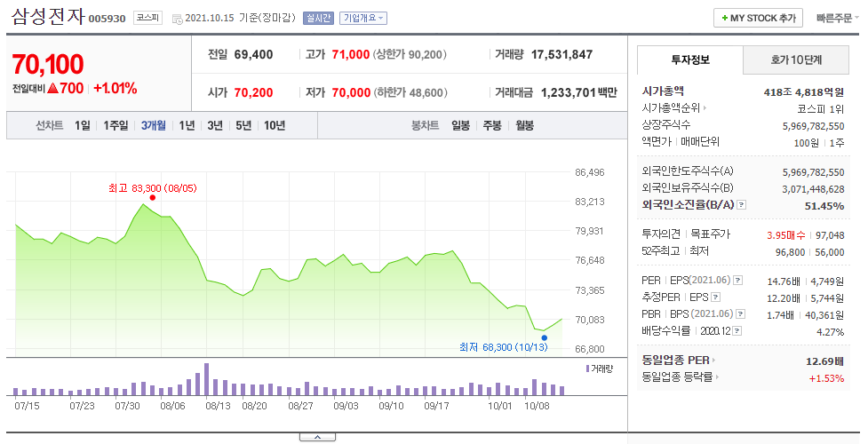Open help icon next to 외국인소진율(B/A)
This screenshot has width=868, height=444.
pos(742,205)
